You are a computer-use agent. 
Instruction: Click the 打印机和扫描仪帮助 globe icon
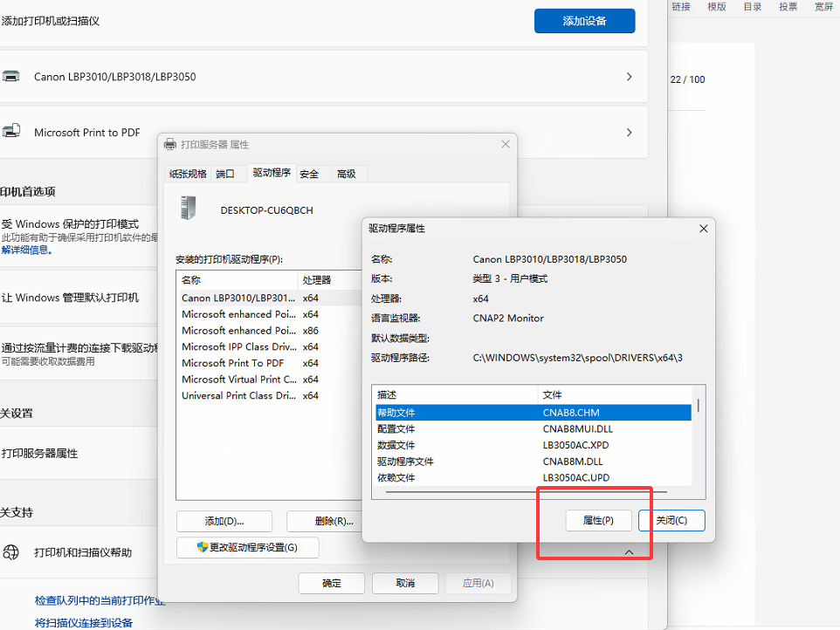point(10,551)
